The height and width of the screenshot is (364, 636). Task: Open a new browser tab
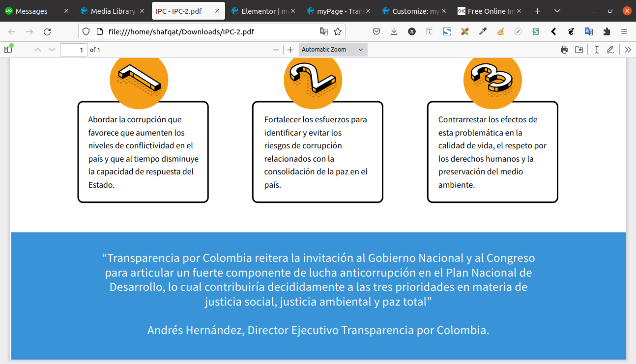[538, 11]
